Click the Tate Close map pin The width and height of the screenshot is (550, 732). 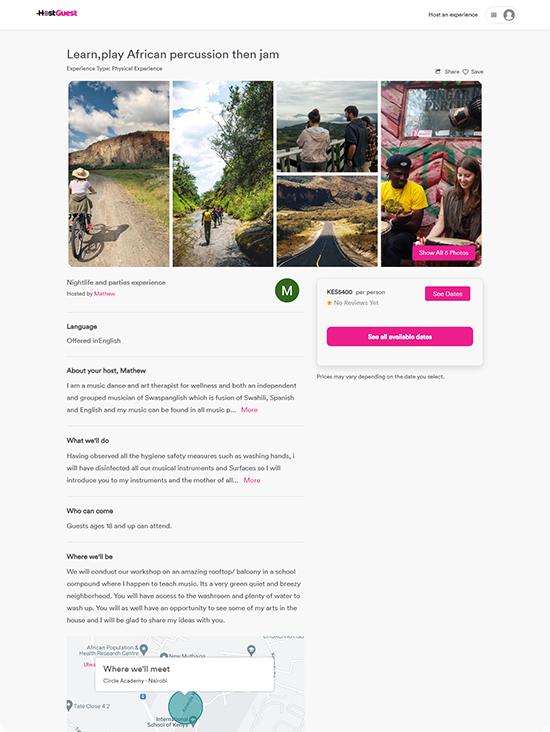[x=69, y=705]
